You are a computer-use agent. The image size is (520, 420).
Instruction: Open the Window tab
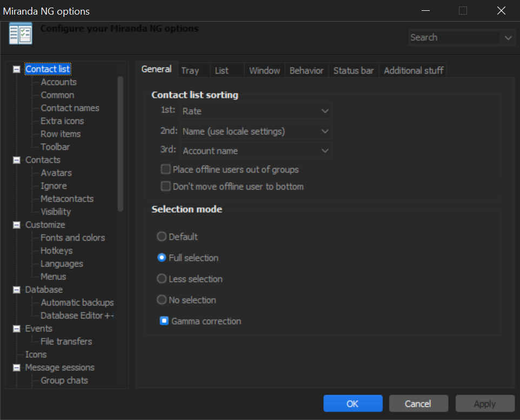point(265,70)
